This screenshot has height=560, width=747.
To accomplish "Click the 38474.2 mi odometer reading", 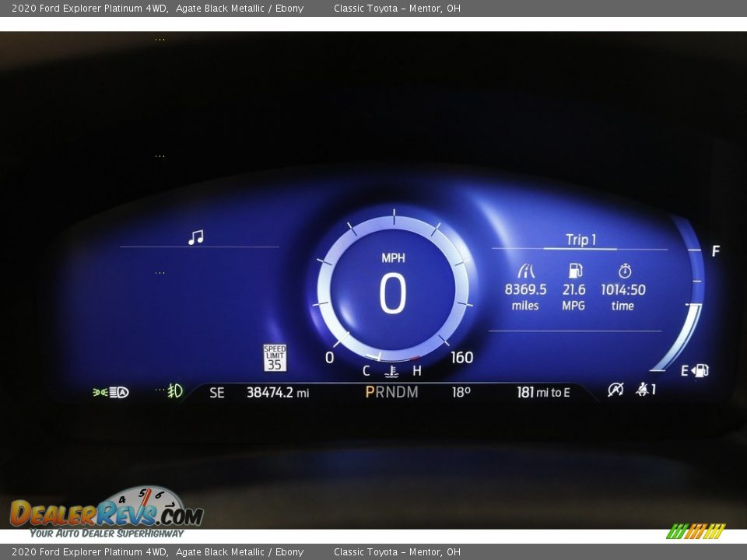I will click(277, 393).
